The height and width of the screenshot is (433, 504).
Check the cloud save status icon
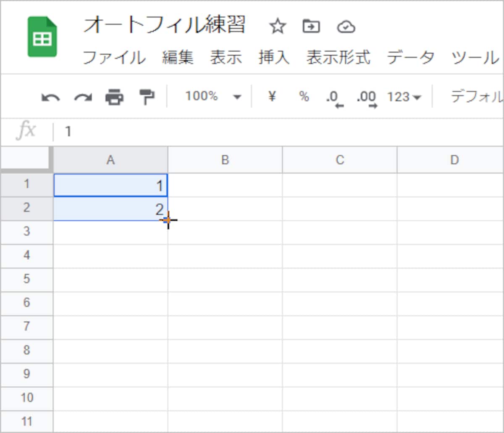coord(346,27)
